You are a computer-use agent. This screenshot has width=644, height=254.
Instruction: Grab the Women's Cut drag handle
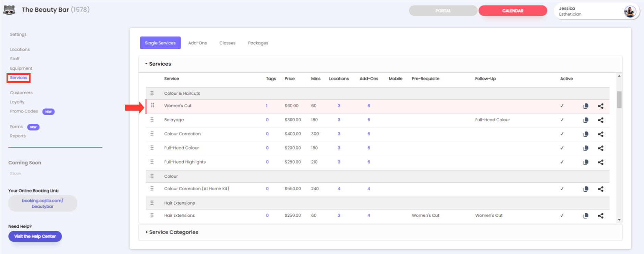tap(153, 105)
